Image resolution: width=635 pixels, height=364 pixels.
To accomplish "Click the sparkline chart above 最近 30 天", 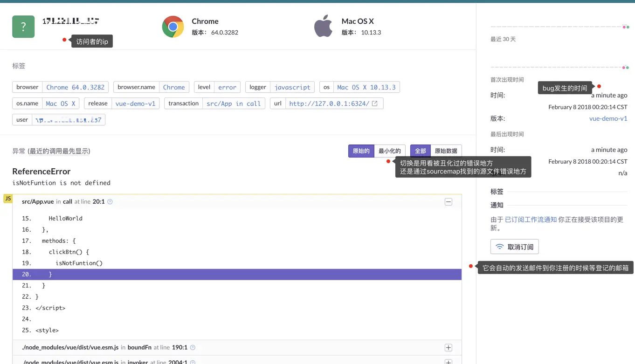I will (559, 27).
